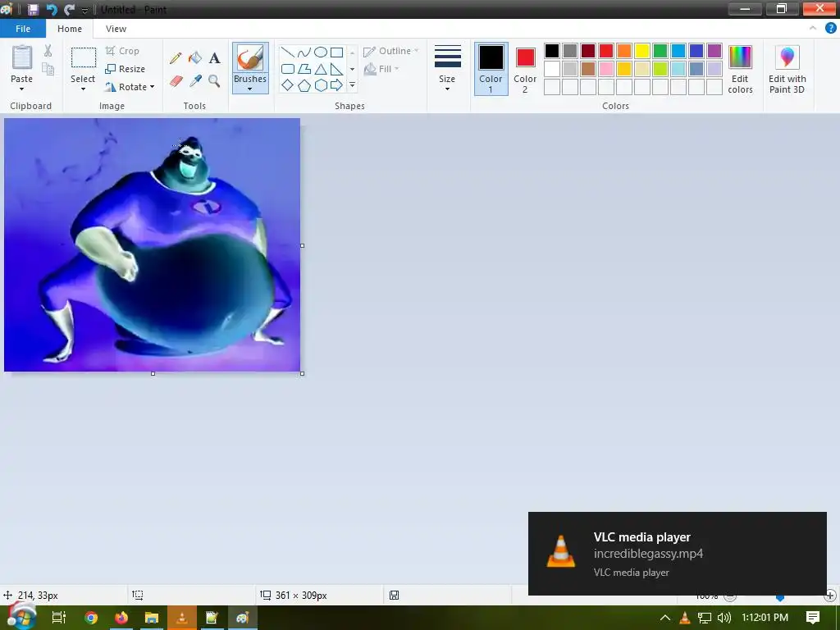Choose the Rounded rectangle shape

click(x=288, y=69)
